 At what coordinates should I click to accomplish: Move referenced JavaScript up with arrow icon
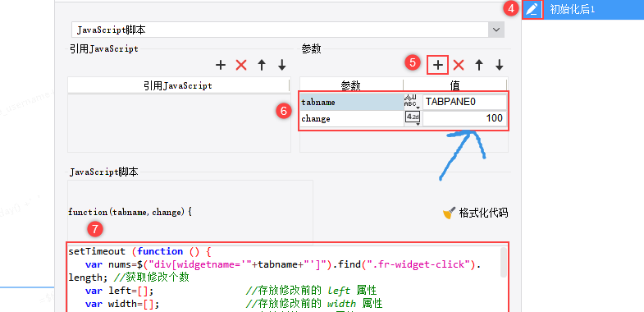click(x=262, y=65)
